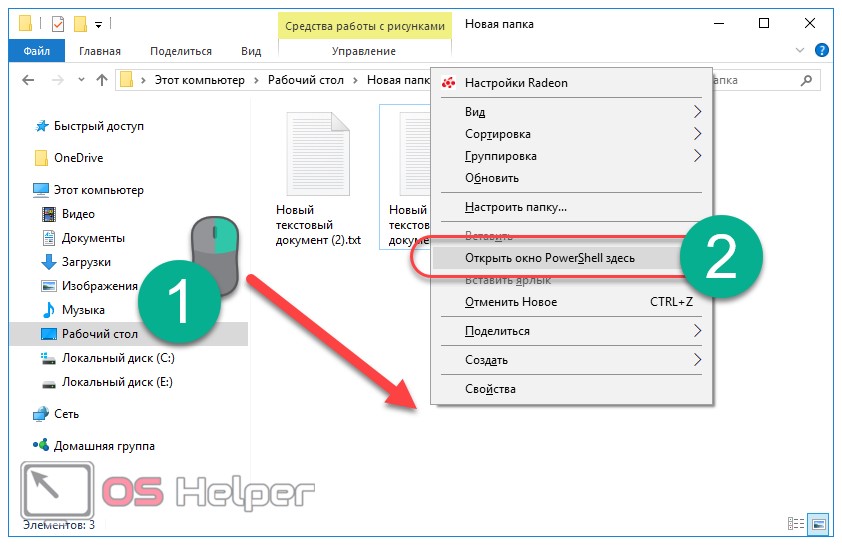This screenshot has height=546, width=842.
Task: Open the Создать submenu in context menu
Action: 571,360
